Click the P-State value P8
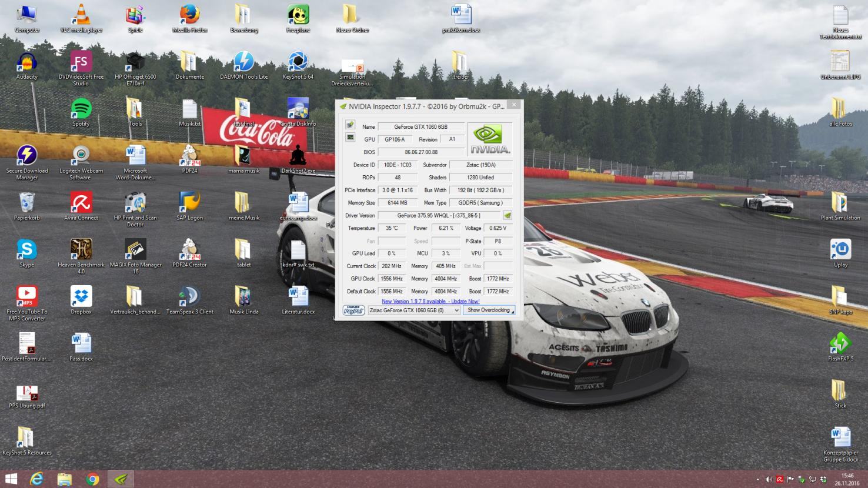The width and height of the screenshot is (868, 488). [498, 241]
